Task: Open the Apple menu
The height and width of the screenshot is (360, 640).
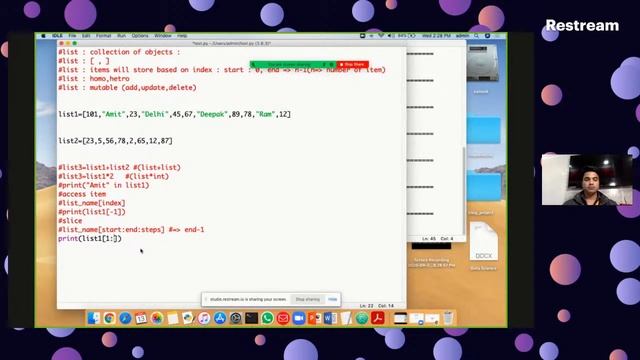Action: 43,36
